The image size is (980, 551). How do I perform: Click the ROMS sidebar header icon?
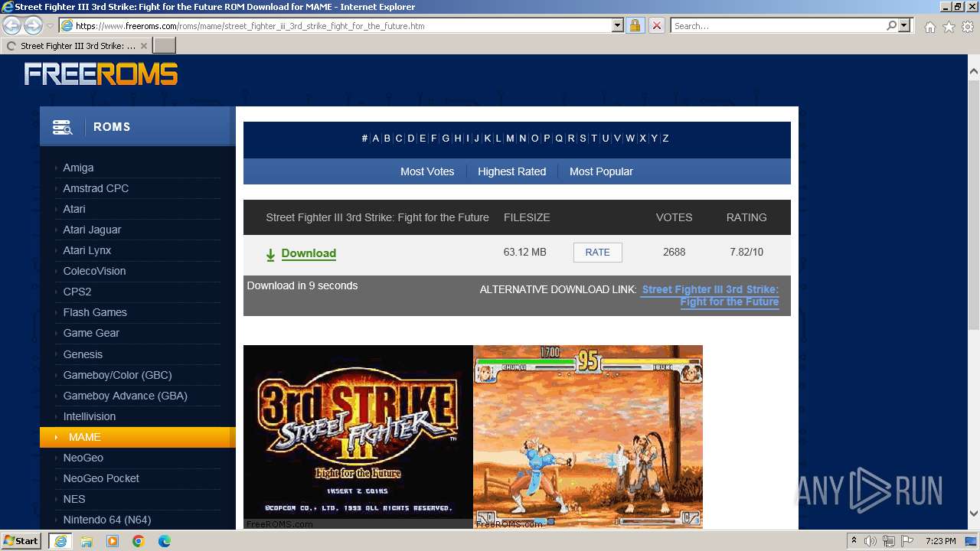point(62,127)
